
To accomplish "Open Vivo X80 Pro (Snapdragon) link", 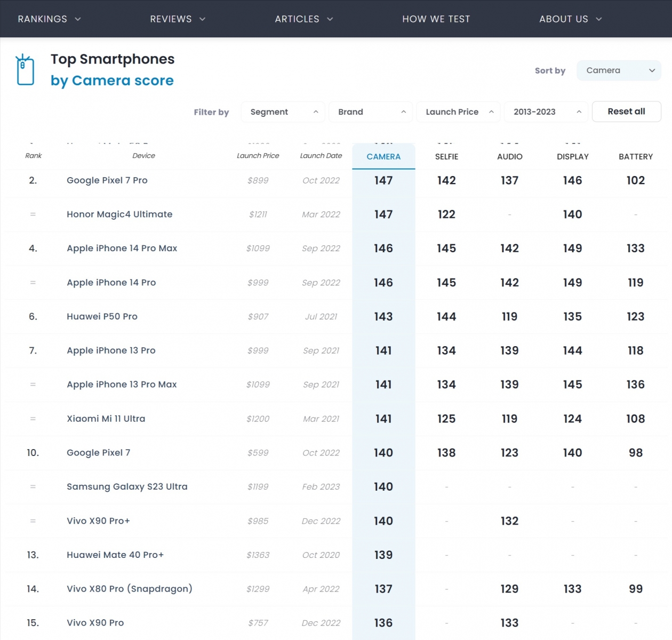I will (130, 589).
